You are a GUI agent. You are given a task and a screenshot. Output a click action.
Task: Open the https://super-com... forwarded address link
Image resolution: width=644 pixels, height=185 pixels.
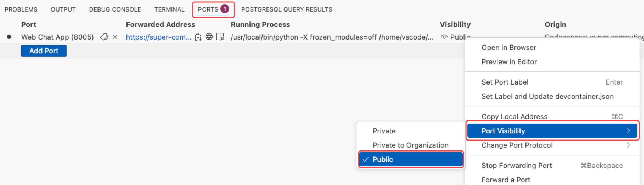[158, 37]
